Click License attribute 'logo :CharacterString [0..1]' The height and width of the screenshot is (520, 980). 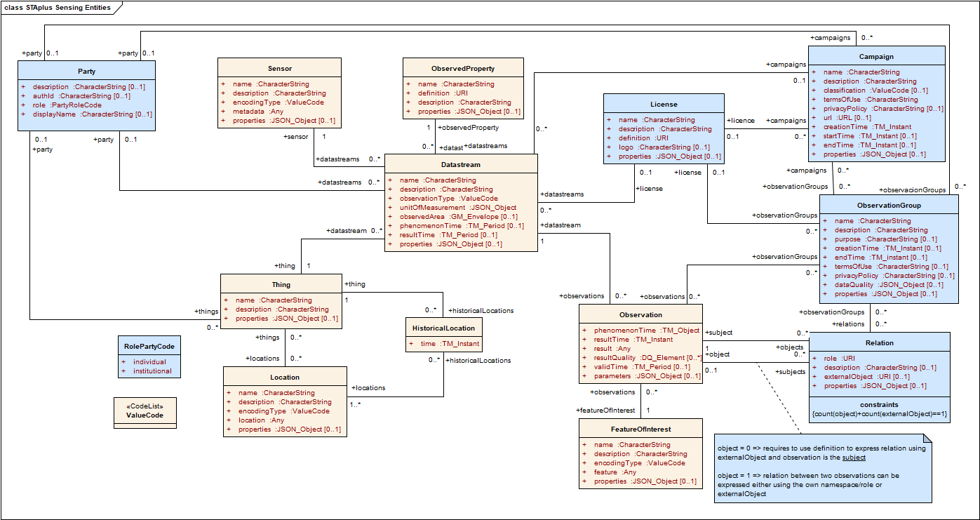point(664,147)
